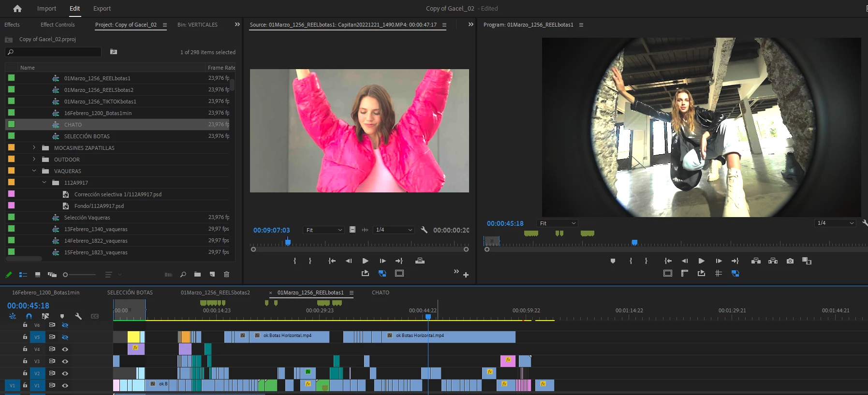Play the Source monitor clip
Screen dimensions: 868x395
365,261
